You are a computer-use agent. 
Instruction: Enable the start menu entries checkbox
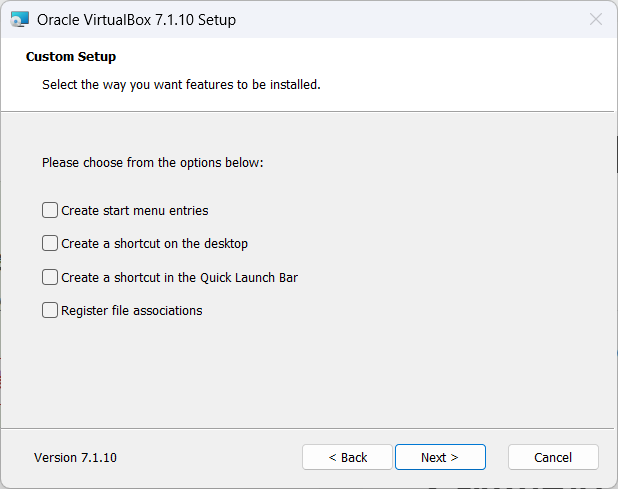coord(50,210)
